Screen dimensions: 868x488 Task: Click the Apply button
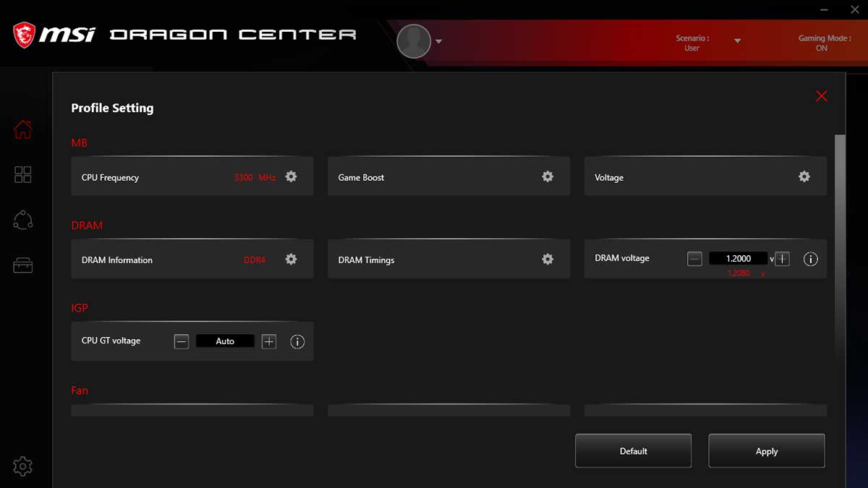click(766, 451)
